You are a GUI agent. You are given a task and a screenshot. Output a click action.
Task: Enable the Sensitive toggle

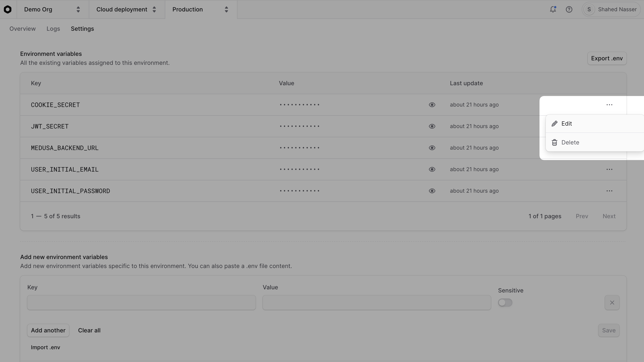tap(505, 303)
